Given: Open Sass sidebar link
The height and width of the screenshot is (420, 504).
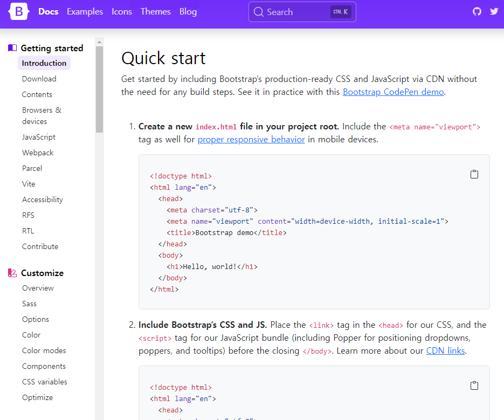Looking at the screenshot, I should [x=29, y=304].
